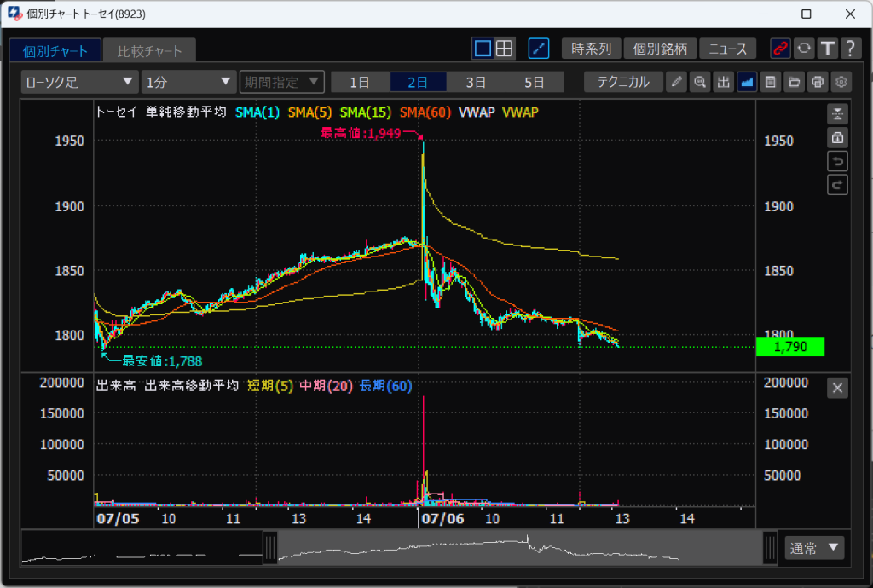Open help with the question mark icon
873x588 pixels.
(851, 49)
